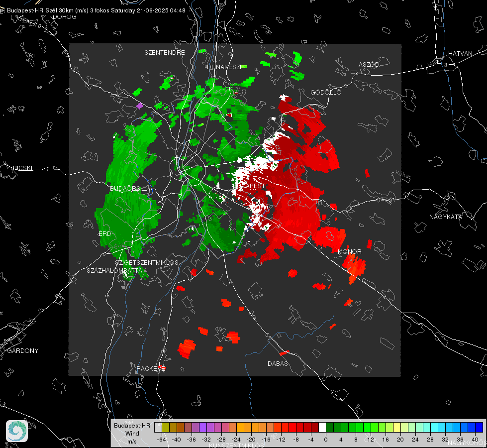Click the BUDAPEST city label

tap(249, 186)
